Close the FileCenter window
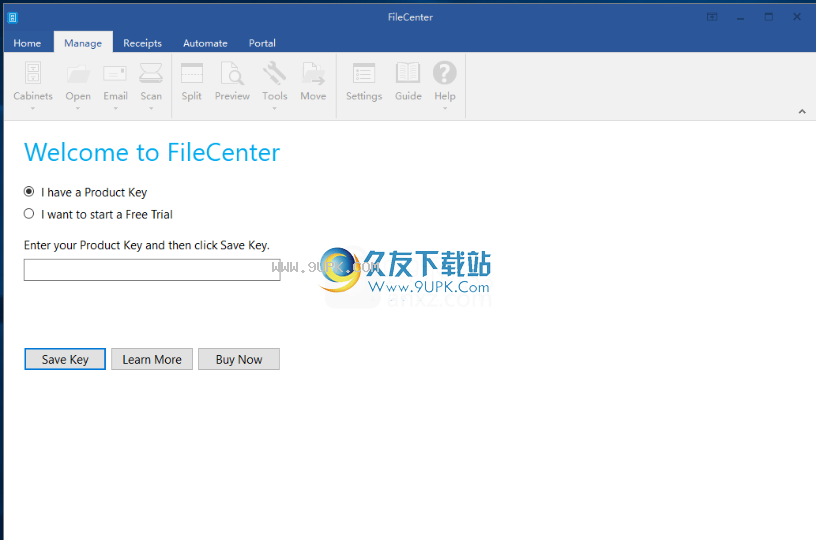The height and width of the screenshot is (540, 816). point(797,17)
